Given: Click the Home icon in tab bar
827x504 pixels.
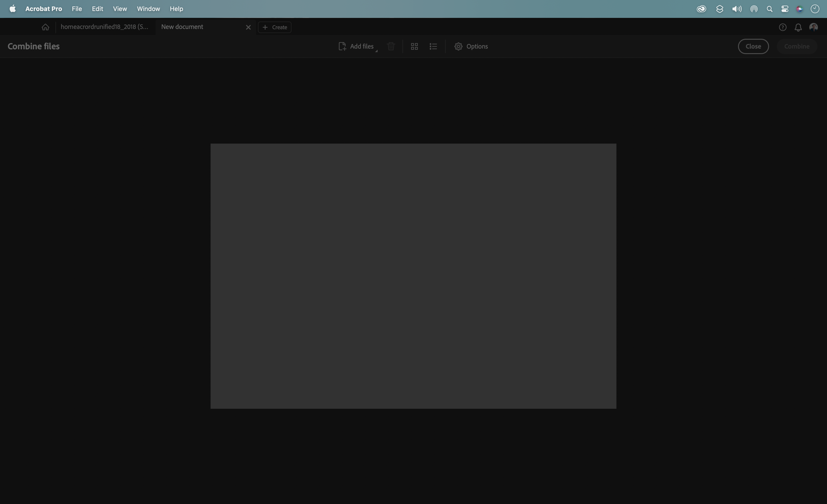Looking at the screenshot, I should pos(45,27).
